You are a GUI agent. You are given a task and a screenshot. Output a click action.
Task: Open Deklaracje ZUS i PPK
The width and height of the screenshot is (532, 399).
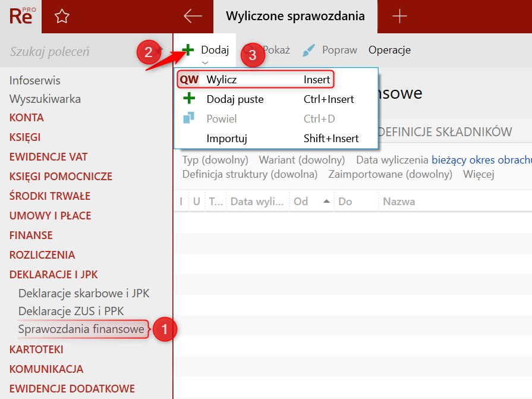[x=71, y=311]
